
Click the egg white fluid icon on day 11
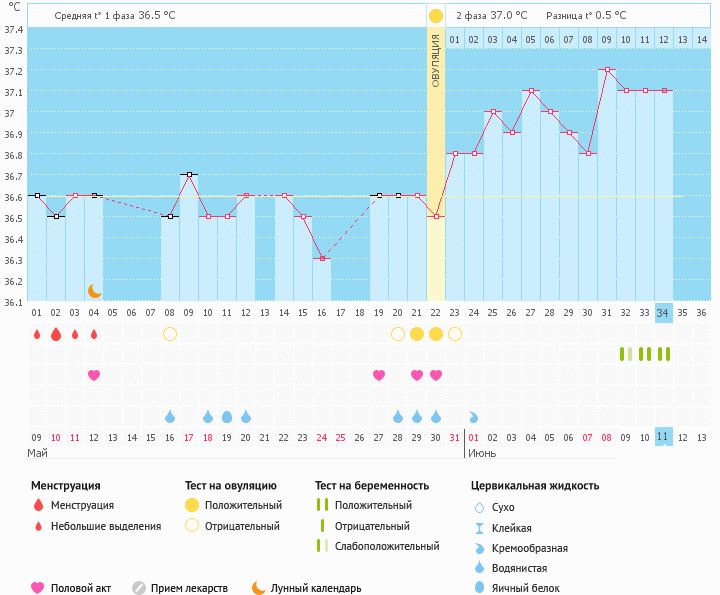[227, 416]
